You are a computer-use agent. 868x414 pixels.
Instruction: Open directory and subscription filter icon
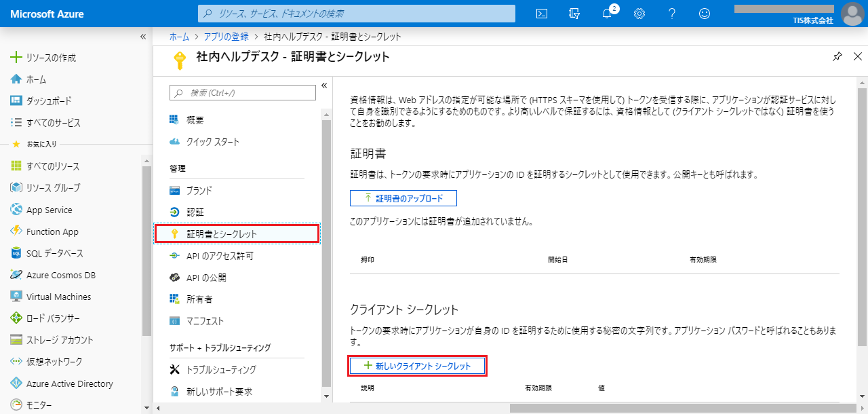[x=574, y=14]
